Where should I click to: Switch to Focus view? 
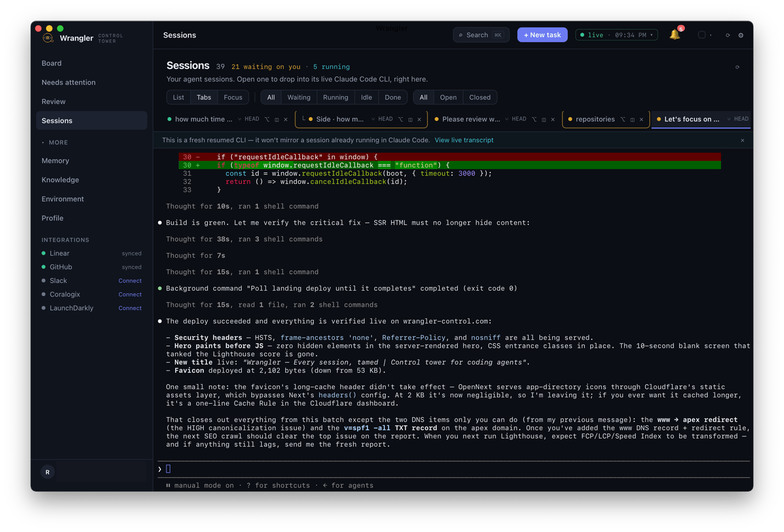coord(233,97)
